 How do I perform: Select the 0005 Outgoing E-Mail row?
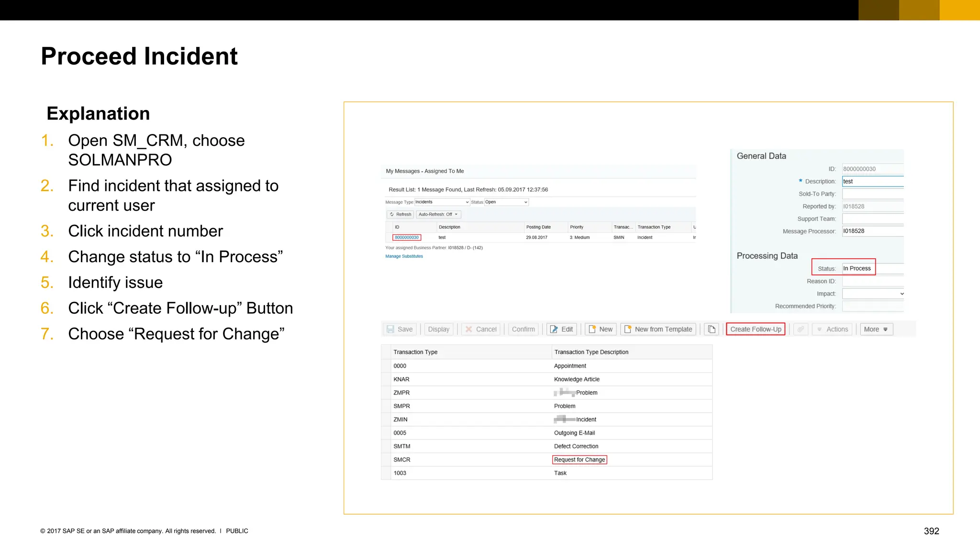(546, 433)
